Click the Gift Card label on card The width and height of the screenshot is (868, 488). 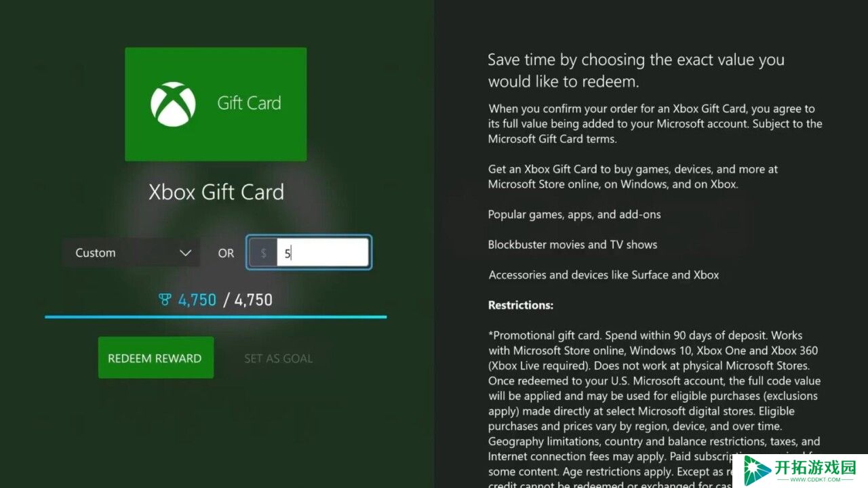(x=249, y=103)
